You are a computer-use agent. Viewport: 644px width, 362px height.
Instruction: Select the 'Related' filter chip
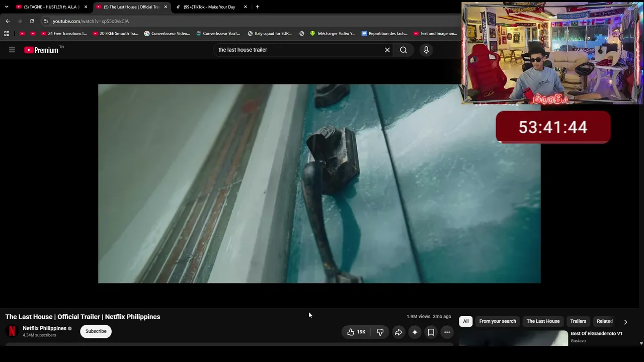tap(604, 321)
